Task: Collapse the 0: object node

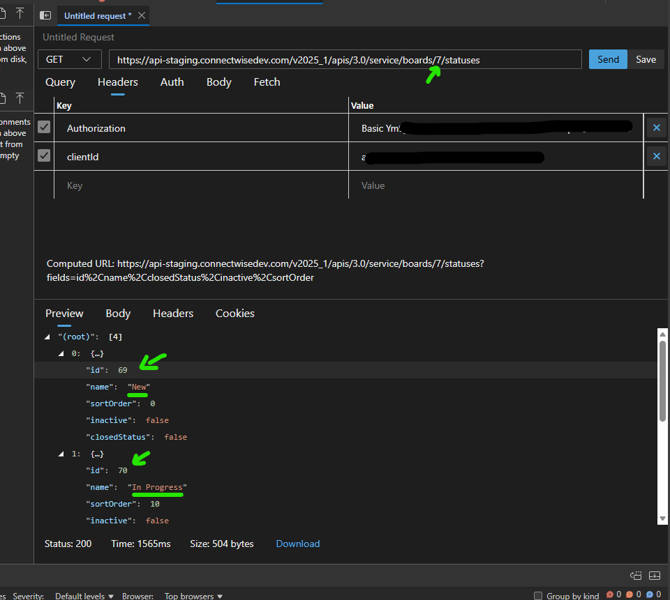Action: [61, 353]
